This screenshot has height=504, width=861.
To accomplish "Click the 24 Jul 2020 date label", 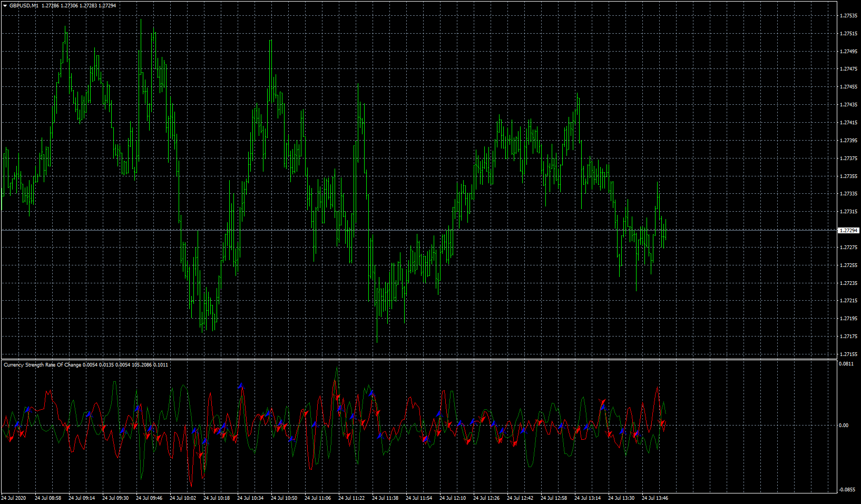I will (x=14, y=498).
